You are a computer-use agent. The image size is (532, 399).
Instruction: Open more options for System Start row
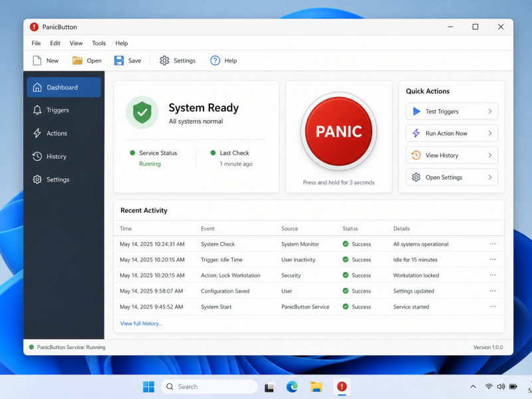(x=493, y=307)
